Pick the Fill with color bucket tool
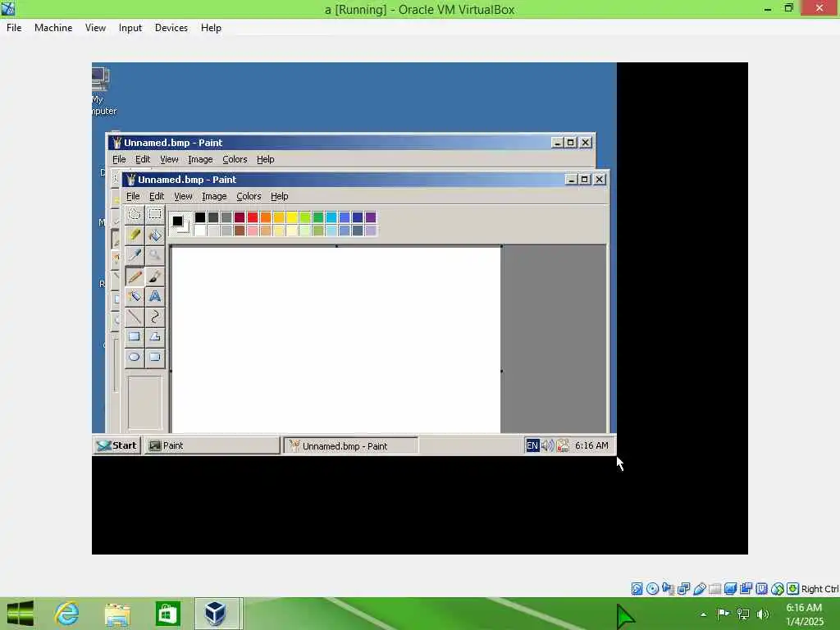This screenshot has height=630, width=840. pos(155,235)
